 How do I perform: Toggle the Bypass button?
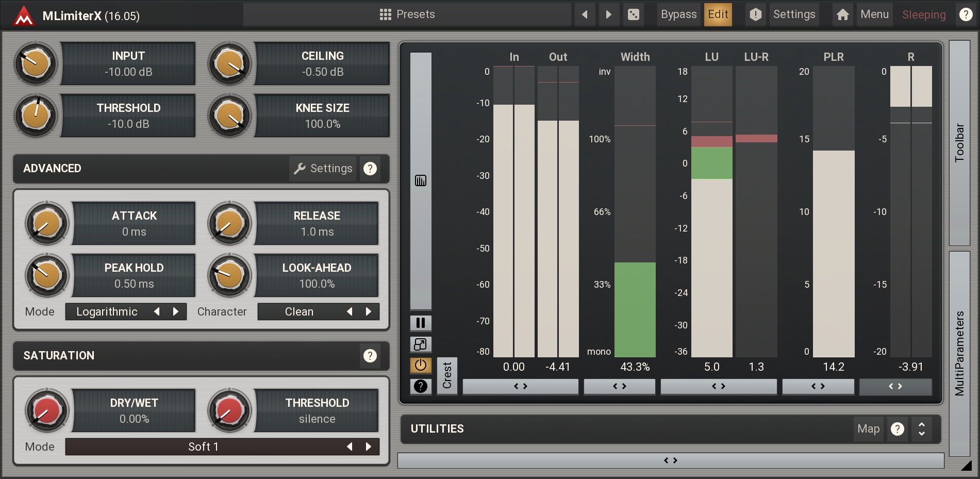pyautogui.click(x=678, y=14)
